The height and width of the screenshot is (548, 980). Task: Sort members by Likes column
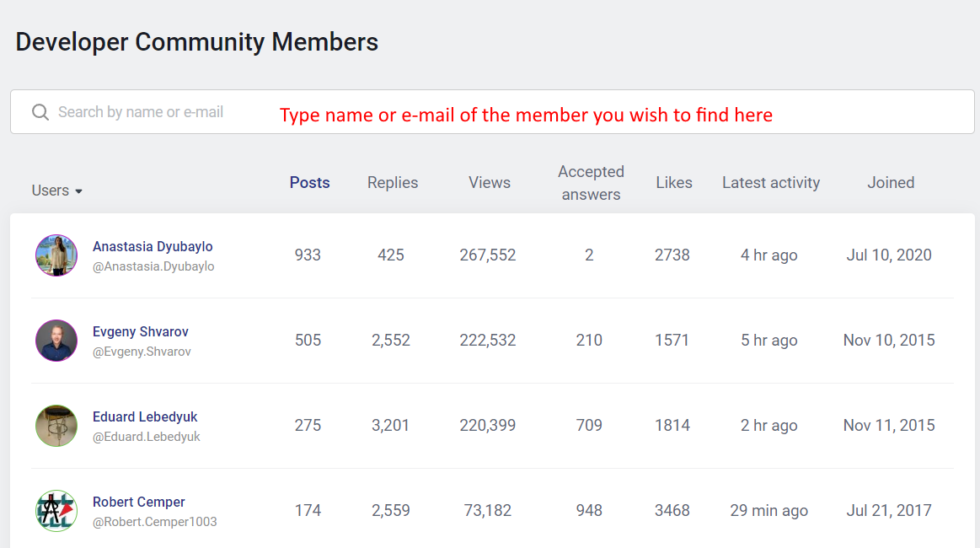coord(674,183)
